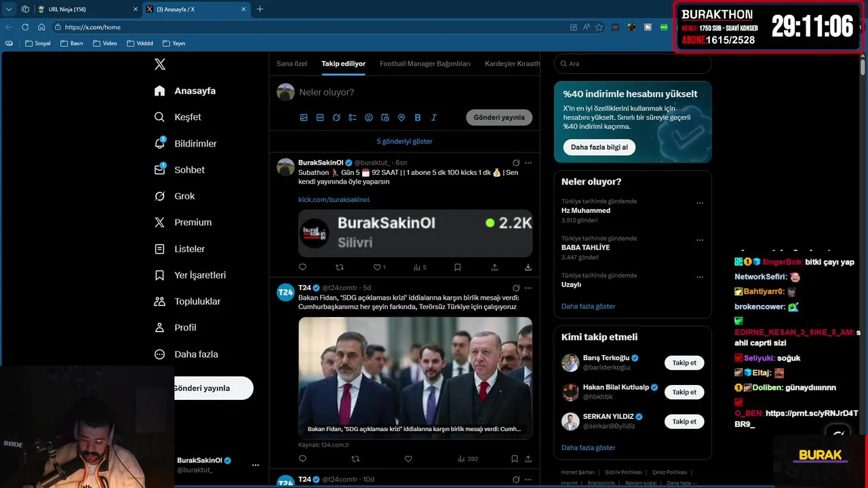Show more under Kimi takip etmeli
The width and height of the screenshot is (868, 488).
(588, 448)
